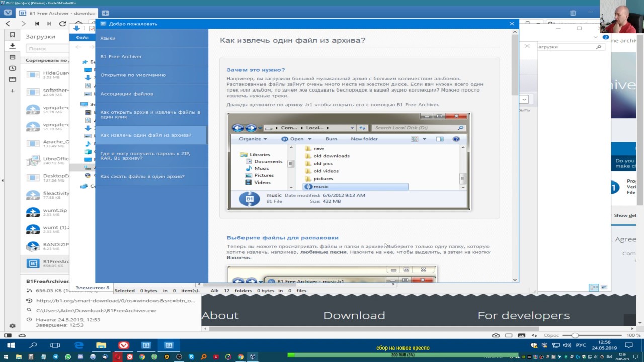Viewport: 644px width, 362px height.
Task: Toggle images with the status bar image icon
Action: pos(521,335)
